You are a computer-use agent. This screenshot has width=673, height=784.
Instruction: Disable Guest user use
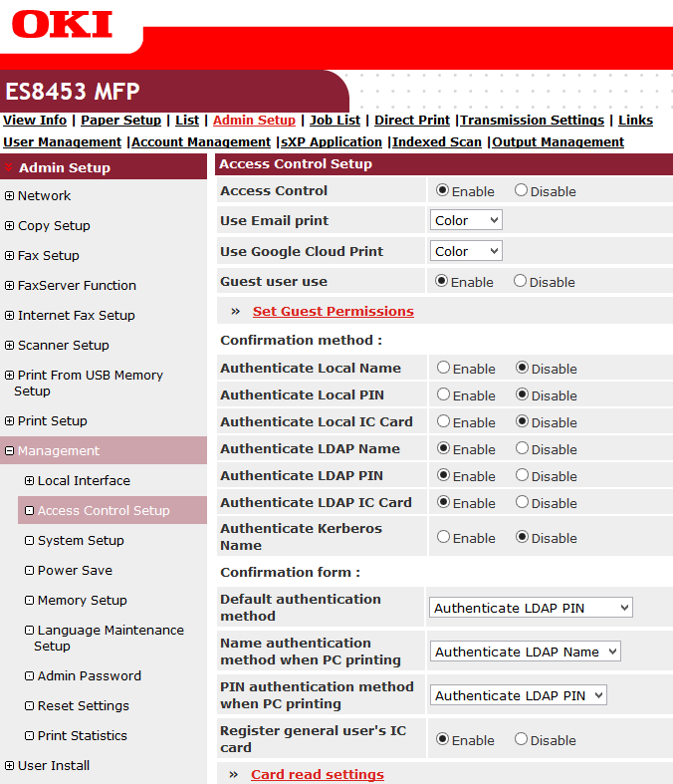coord(521,281)
